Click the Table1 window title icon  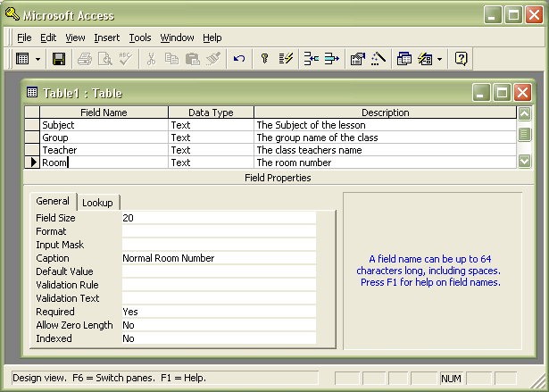(32, 93)
